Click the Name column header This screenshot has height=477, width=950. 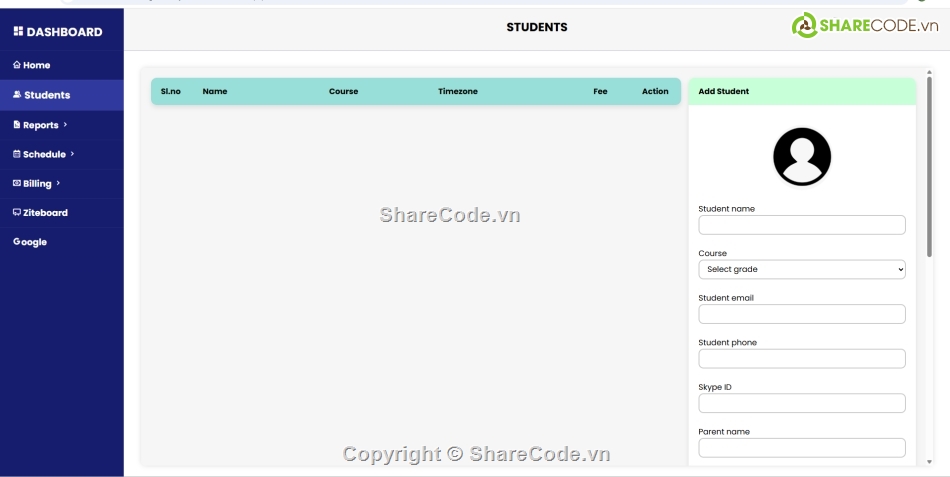click(214, 91)
